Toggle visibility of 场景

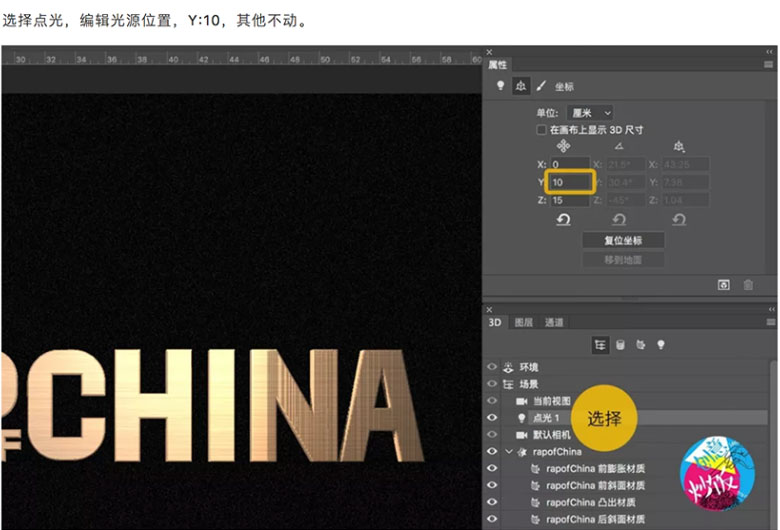tap(491, 384)
